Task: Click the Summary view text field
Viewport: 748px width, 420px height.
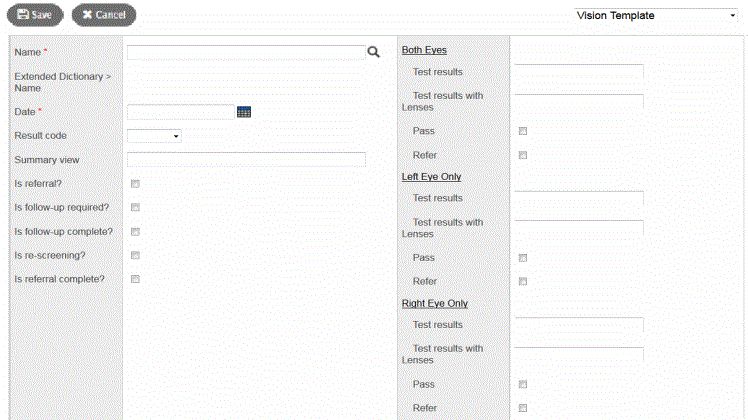Action: 246,159
